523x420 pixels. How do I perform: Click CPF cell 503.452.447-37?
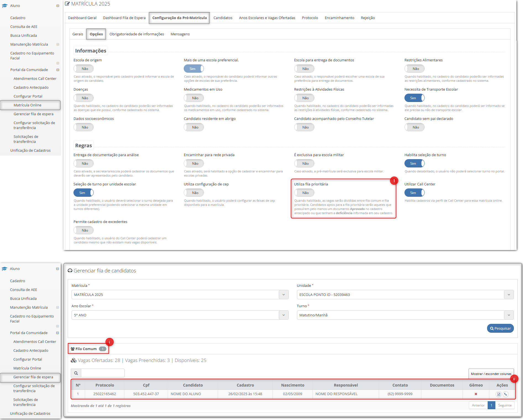(146, 394)
